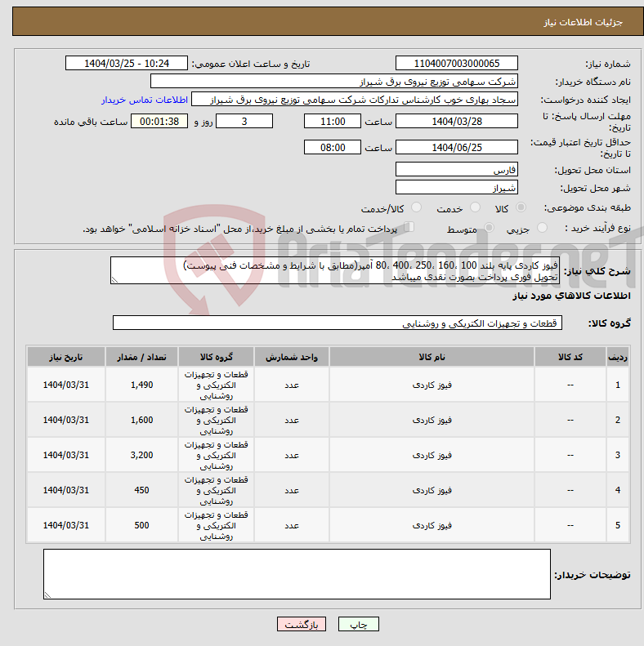Click the delivery province field فارس

pos(456,169)
